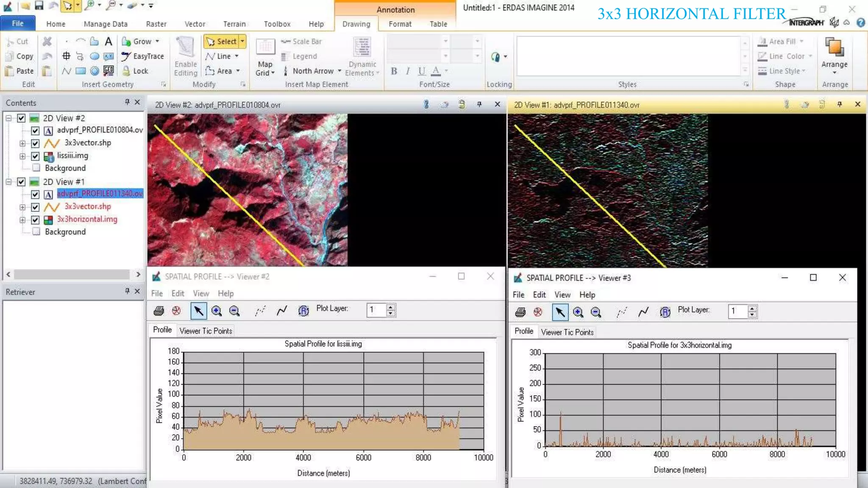Screen dimensions: 868x488
Task: Toggle 3x3horizontal.img layer visibility checkbox
Action: (x=35, y=220)
